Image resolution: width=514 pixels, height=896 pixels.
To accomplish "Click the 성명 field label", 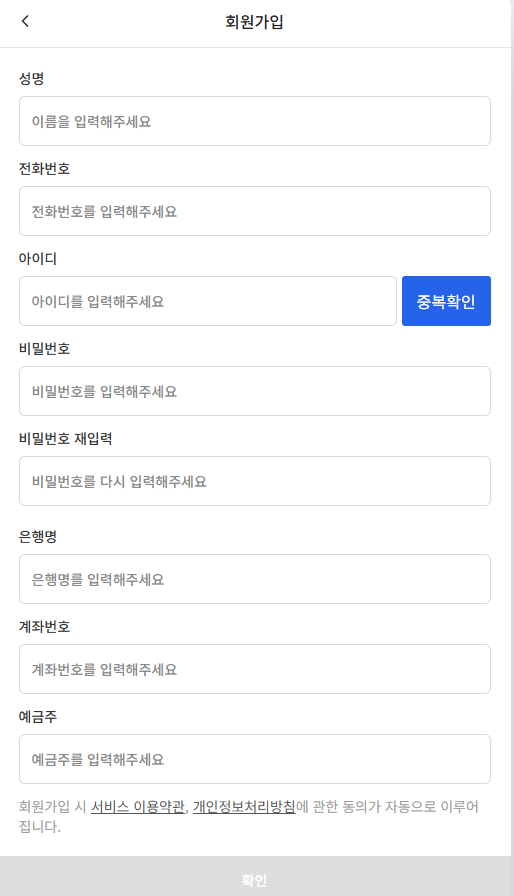I will point(31,78).
